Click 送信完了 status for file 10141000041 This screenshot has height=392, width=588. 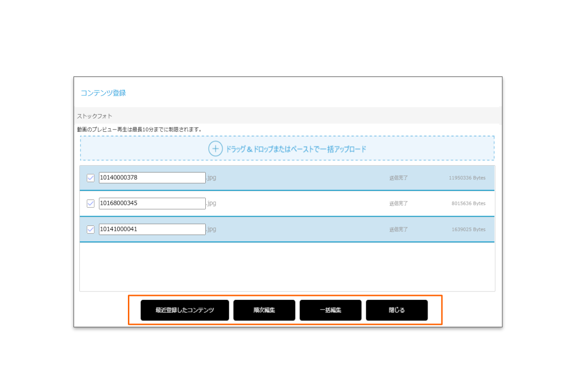[398, 229]
